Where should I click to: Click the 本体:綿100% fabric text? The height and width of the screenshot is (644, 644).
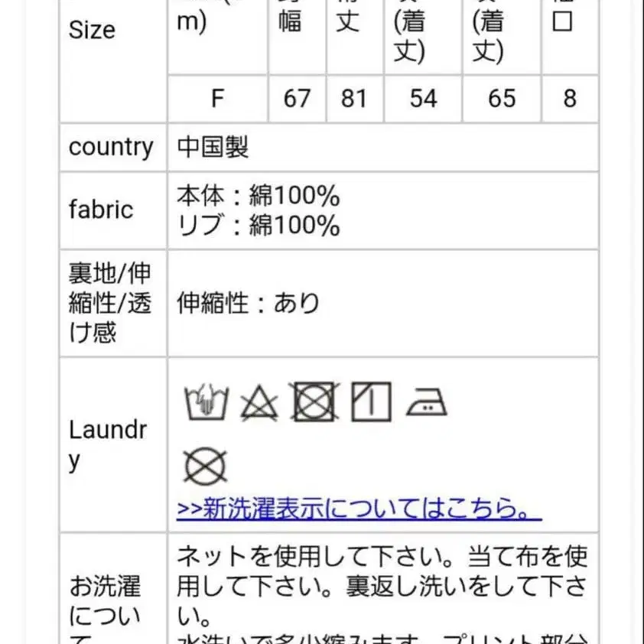(258, 197)
